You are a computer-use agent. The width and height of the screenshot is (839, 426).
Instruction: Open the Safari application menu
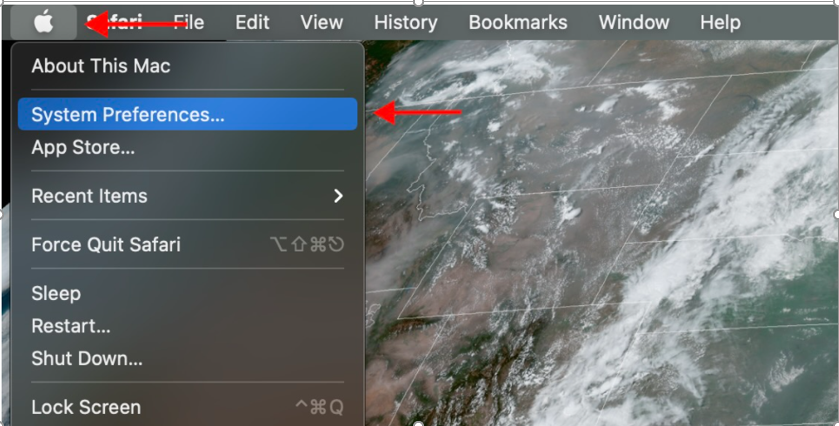click(x=115, y=22)
